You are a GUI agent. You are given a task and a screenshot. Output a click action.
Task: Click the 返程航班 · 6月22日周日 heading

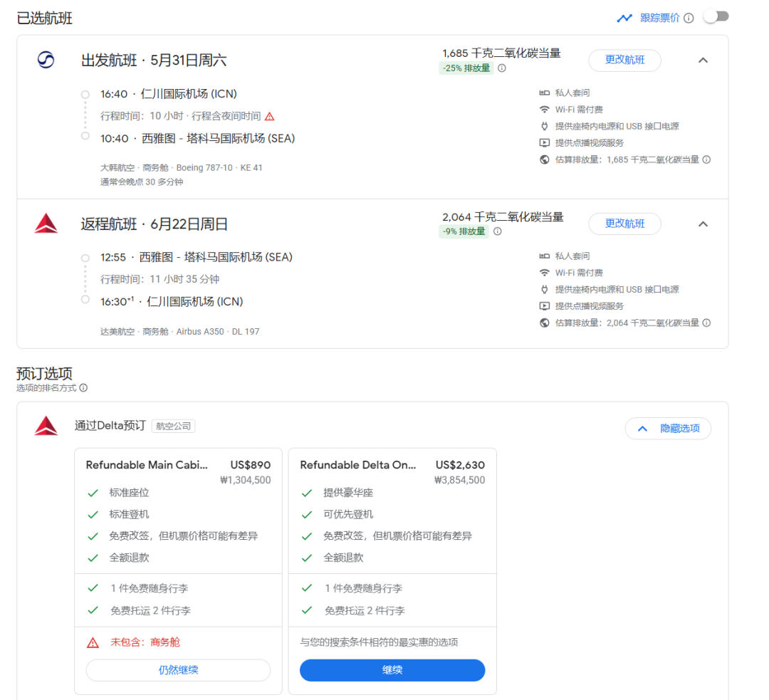pyautogui.click(x=155, y=224)
